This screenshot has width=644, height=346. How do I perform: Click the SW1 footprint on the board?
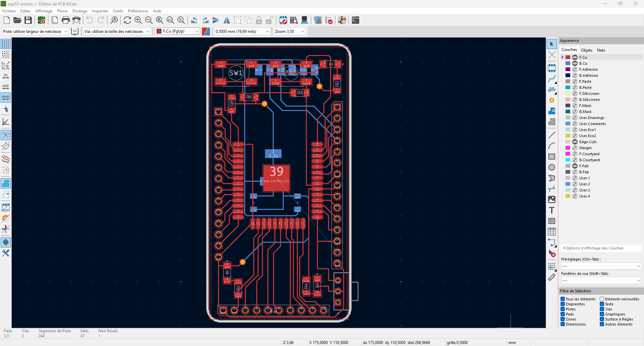(235, 73)
